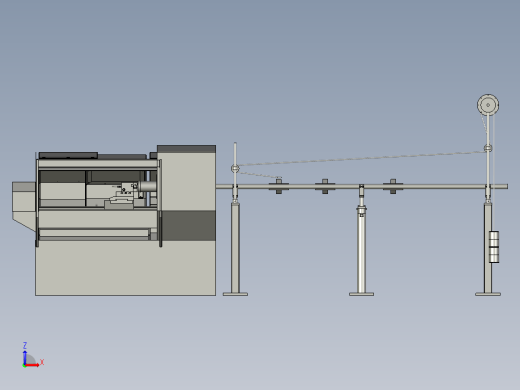Viewport: 520px width, 390px height.
Task: Select the cylindrical spindle chuck inside the machine
Action: pos(147,186)
